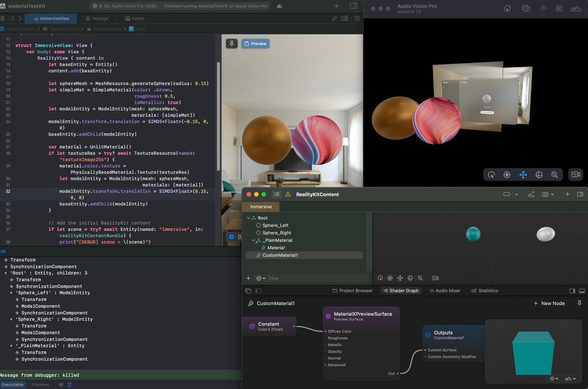Open the Audio Mixer panel
The image size is (588, 389).
[444, 291]
